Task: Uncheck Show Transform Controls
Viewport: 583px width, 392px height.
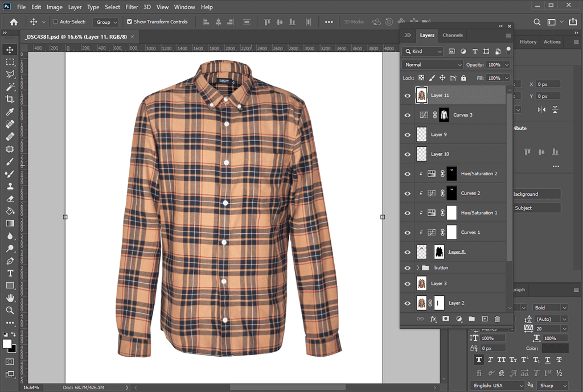Action: [x=129, y=22]
